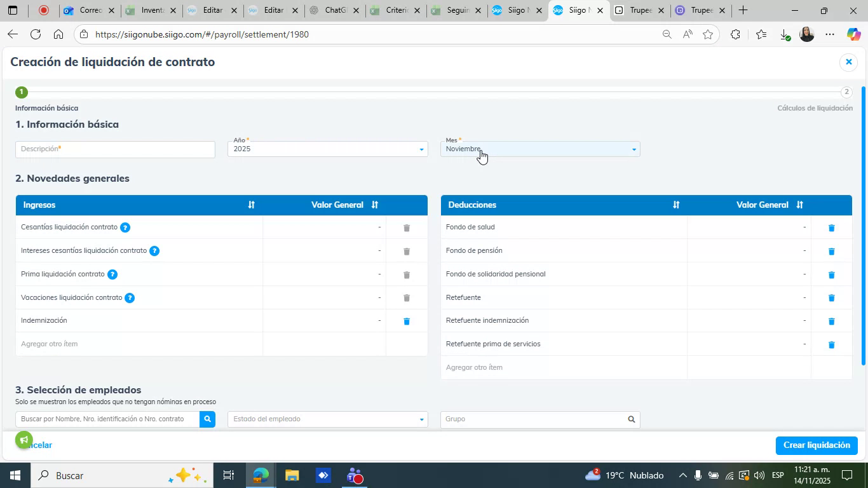This screenshot has height=488, width=868.
Task: Click the Grupo search icon
Action: pos(632,419)
